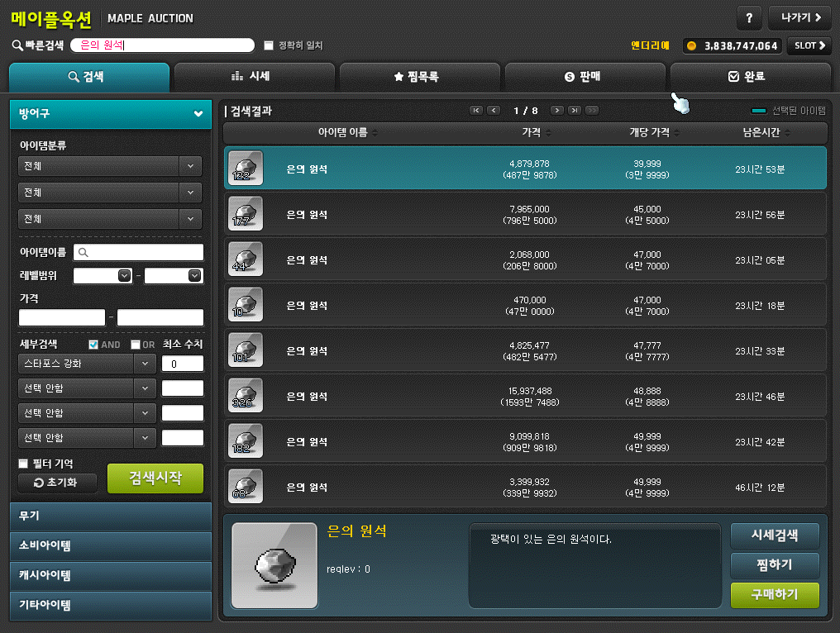Sort results by remaining time arrow

787,133
